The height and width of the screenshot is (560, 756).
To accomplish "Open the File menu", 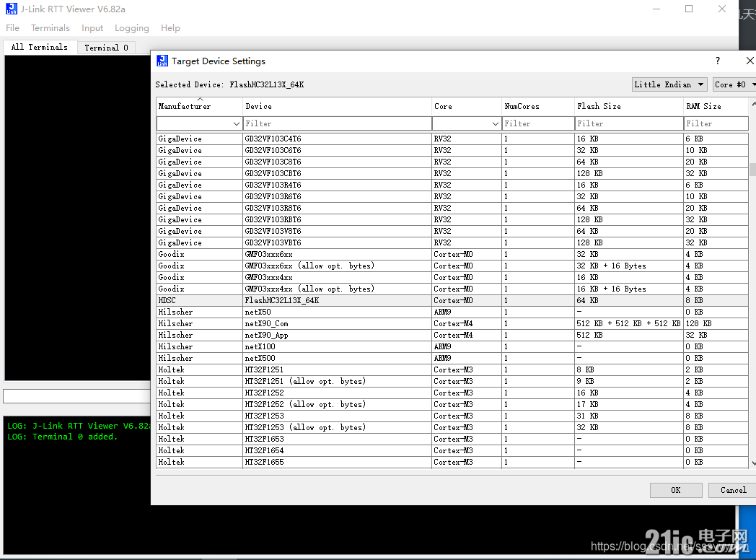I will (12, 28).
